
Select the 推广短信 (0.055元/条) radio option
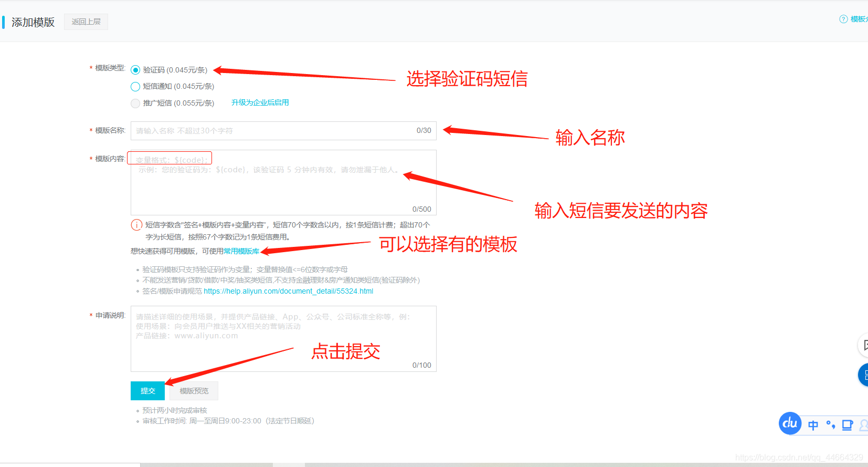point(135,103)
